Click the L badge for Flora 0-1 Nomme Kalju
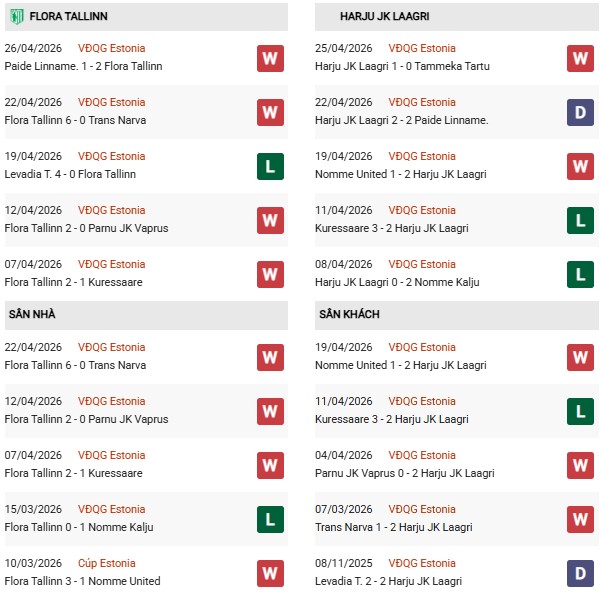 click(x=269, y=519)
